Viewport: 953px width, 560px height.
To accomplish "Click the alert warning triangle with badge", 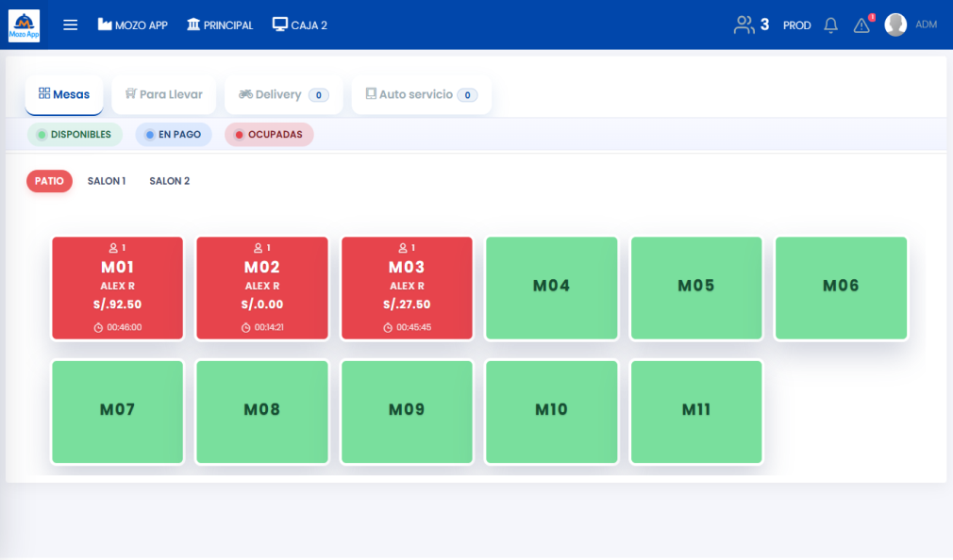I will click(x=861, y=25).
